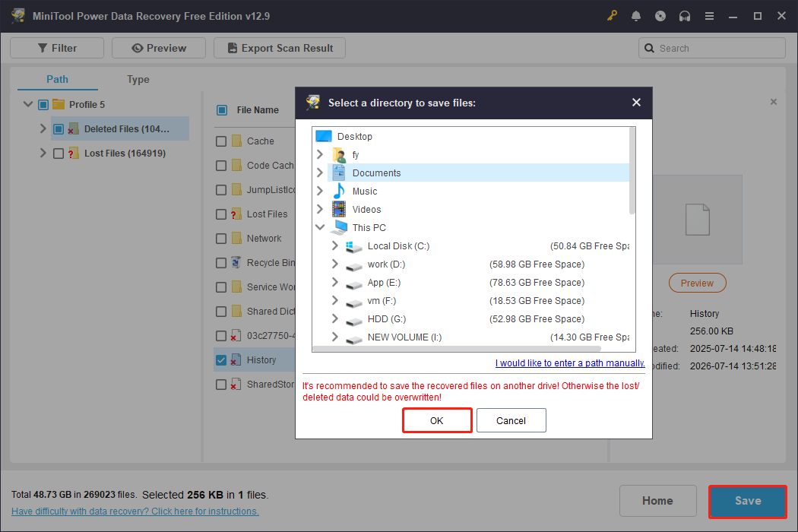The image size is (798, 532).
Task: Select NEW VOLUME (I:) drive
Action: tap(404, 337)
